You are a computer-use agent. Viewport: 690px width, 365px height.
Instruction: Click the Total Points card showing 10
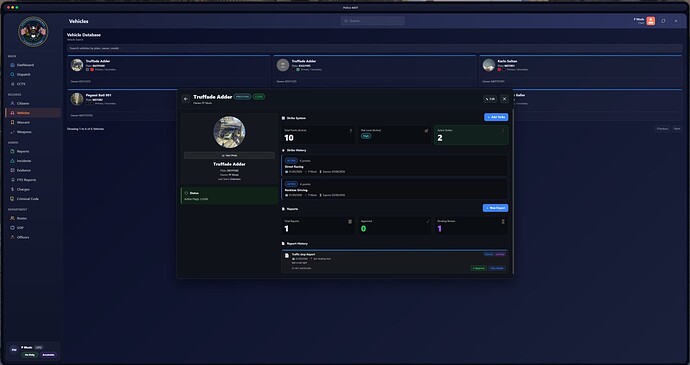318,135
